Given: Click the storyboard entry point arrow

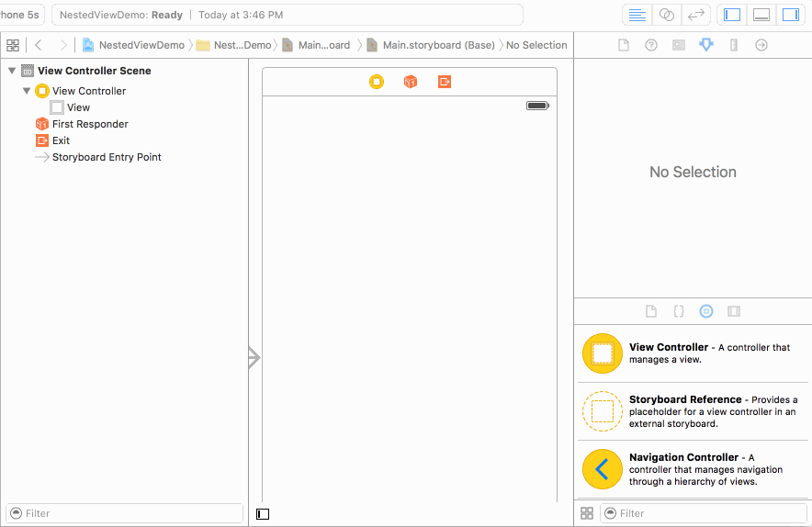Looking at the screenshot, I should point(254,357).
